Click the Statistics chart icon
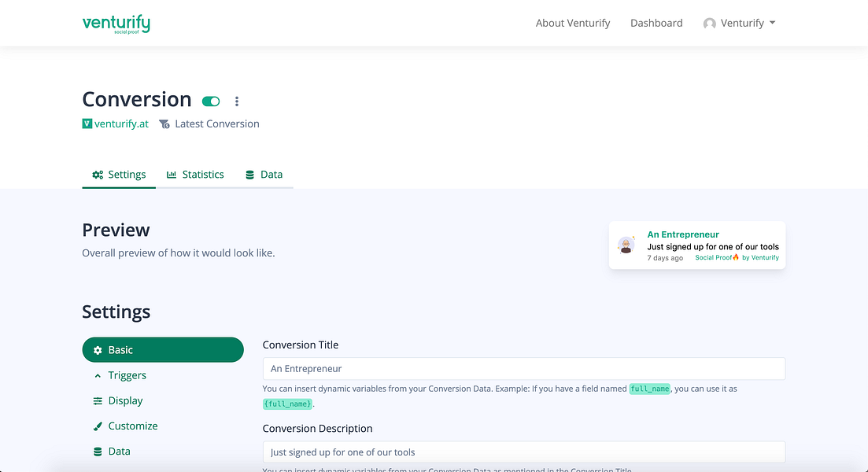The height and width of the screenshot is (472, 868). [x=172, y=175]
